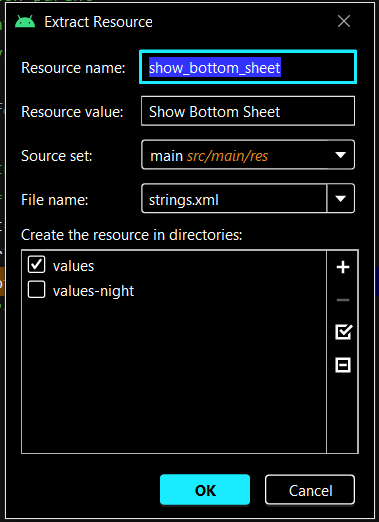Click the Resource name input field
Screen dimensions: 379x522
pos(248,67)
